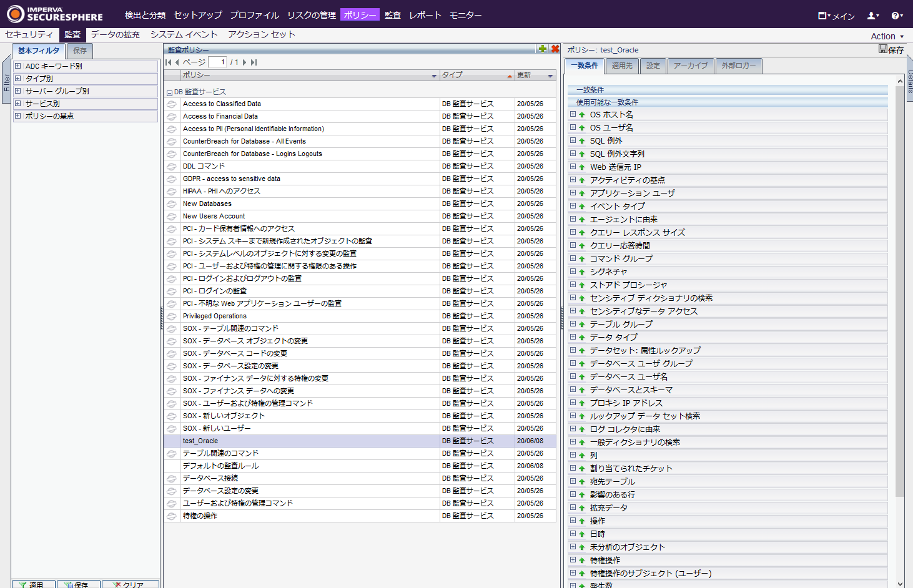913x588 pixels.
Task: Open the 更新 column dropdown arrow
Action: [x=550, y=76]
